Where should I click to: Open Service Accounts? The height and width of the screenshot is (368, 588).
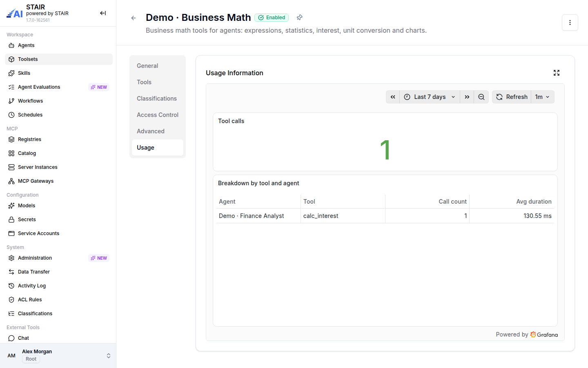point(59,233)
